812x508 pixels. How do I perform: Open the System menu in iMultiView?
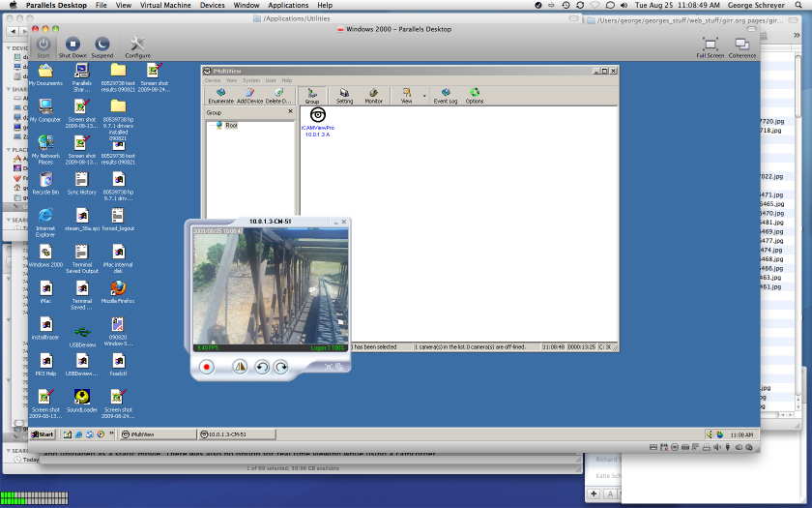pos(251,80)
